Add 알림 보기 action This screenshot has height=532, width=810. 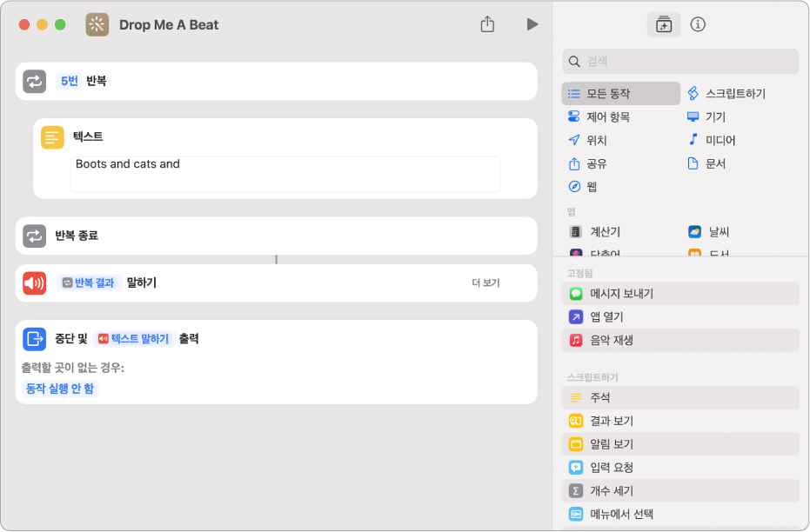[680, 443]
